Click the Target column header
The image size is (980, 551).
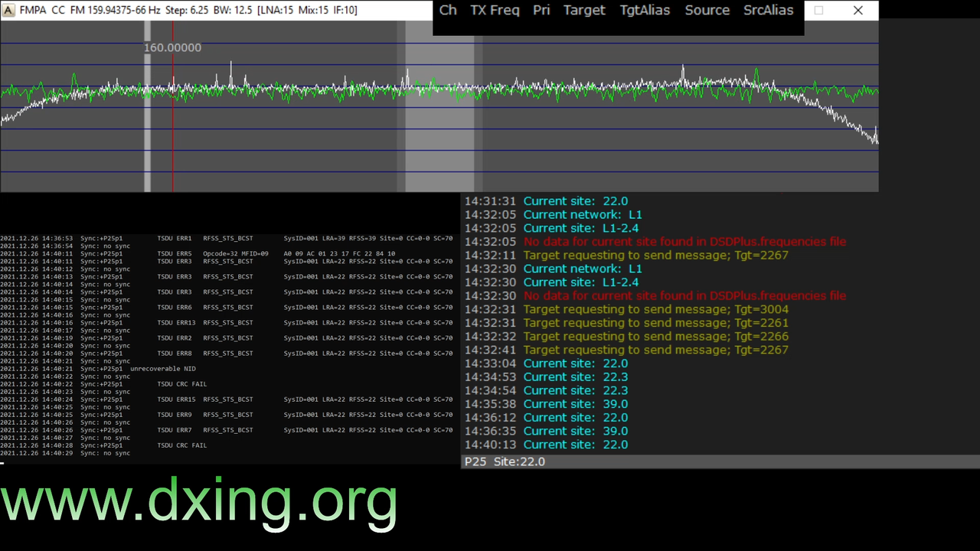584,10
